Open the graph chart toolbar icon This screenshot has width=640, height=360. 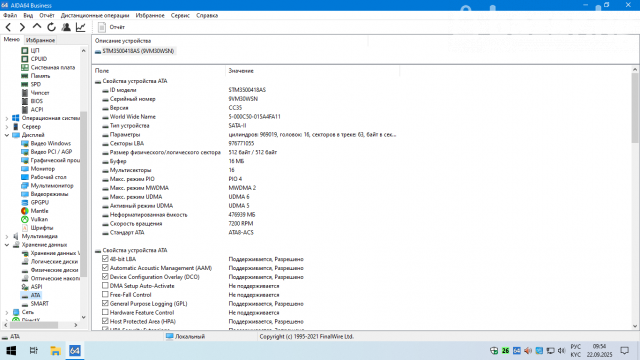click(x=81, y=27)
